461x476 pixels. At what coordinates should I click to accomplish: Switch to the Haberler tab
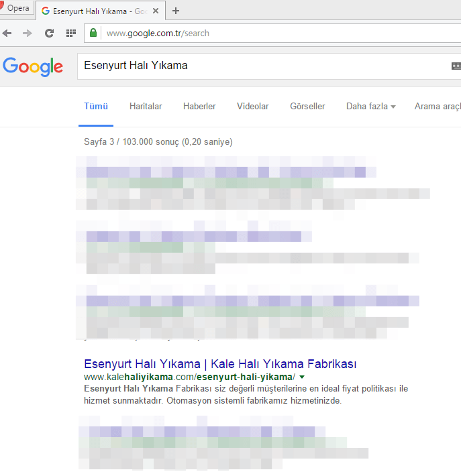tap(199, 106)
